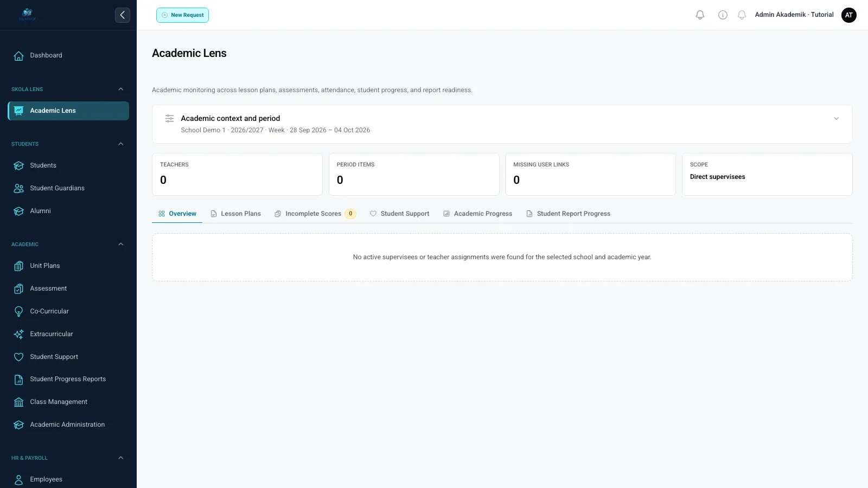Click the Assessment icon in sidebar
Screen dimensions: 868x488
[18, 288]
